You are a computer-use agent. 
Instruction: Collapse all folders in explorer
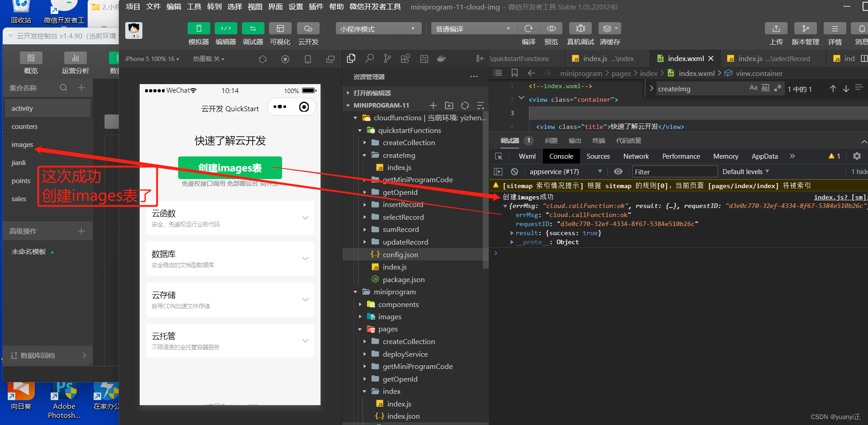481,105
